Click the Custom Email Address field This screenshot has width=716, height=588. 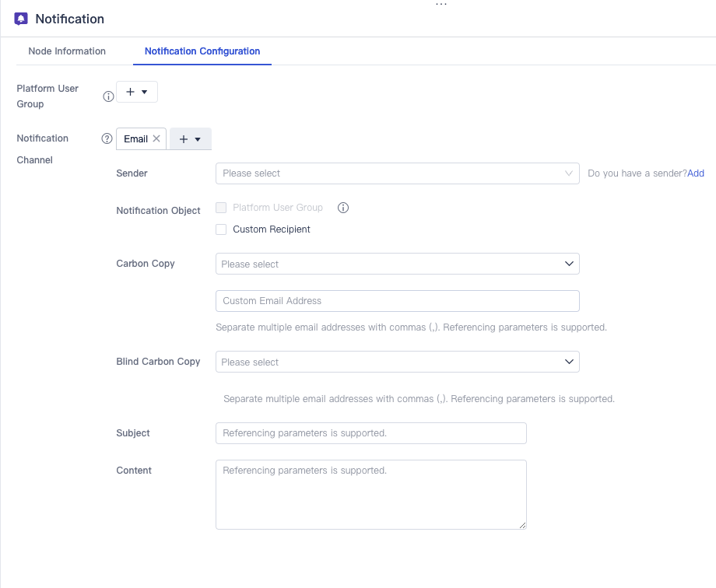pyautogui.click(x=397, y=301)
